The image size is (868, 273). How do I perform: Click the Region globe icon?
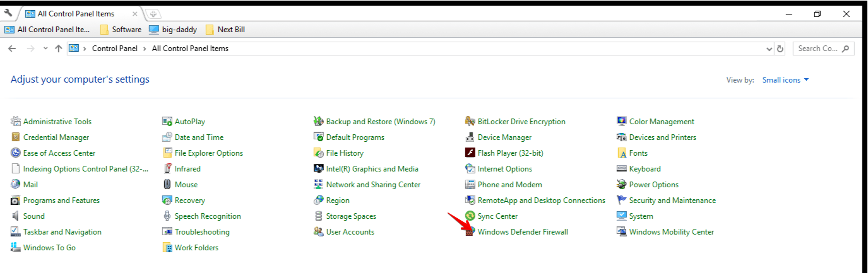coord(319,200)
